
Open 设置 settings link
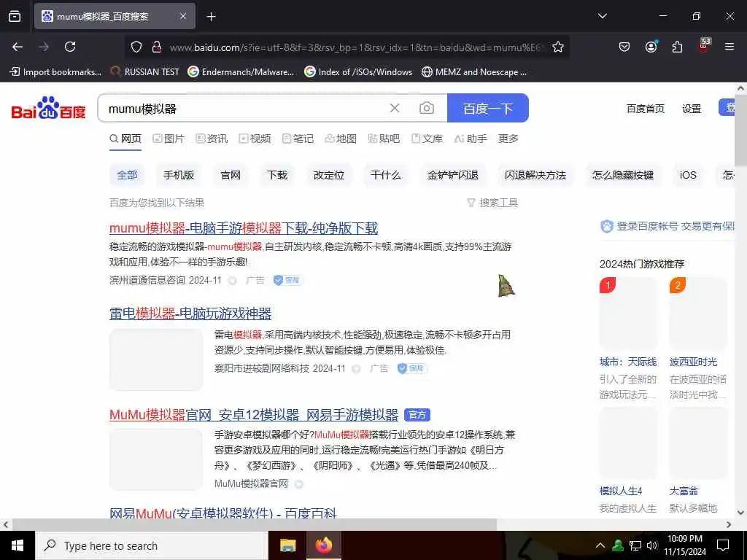pos(692,109)
